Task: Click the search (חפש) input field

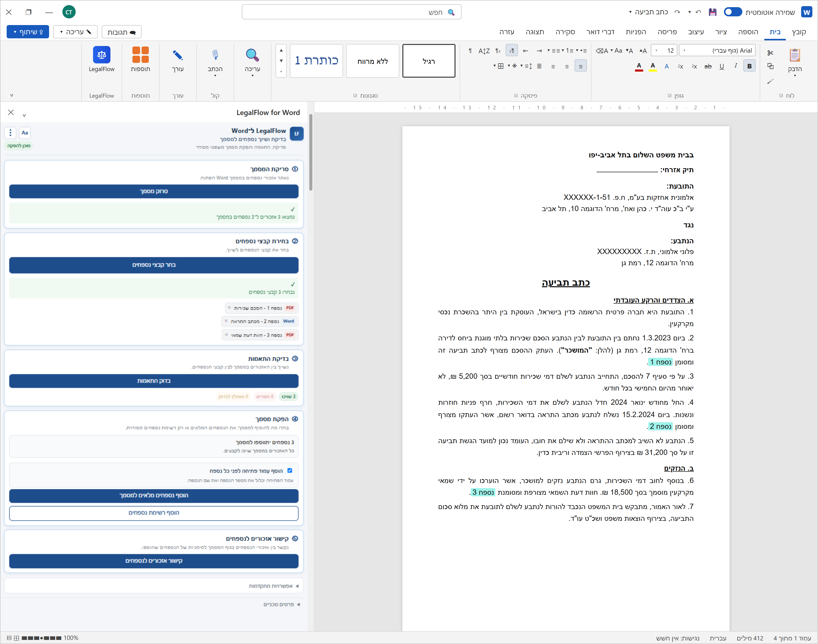Action: point(351,12)
